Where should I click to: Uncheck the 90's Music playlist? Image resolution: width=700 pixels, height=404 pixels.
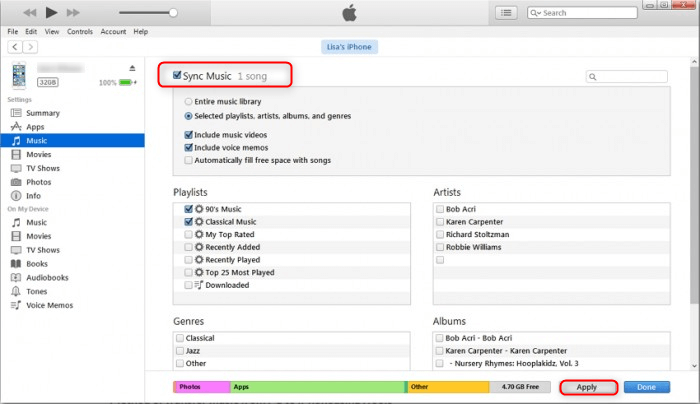[188, 209]
